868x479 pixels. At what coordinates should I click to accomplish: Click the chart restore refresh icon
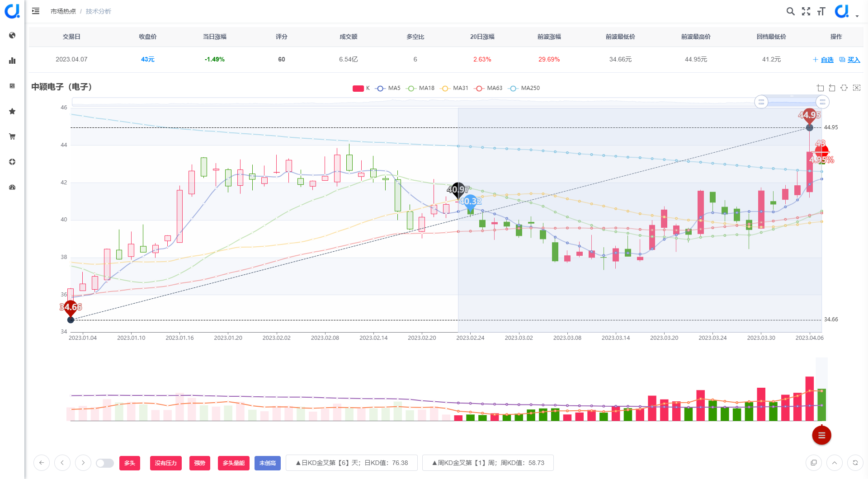point(844,88)
